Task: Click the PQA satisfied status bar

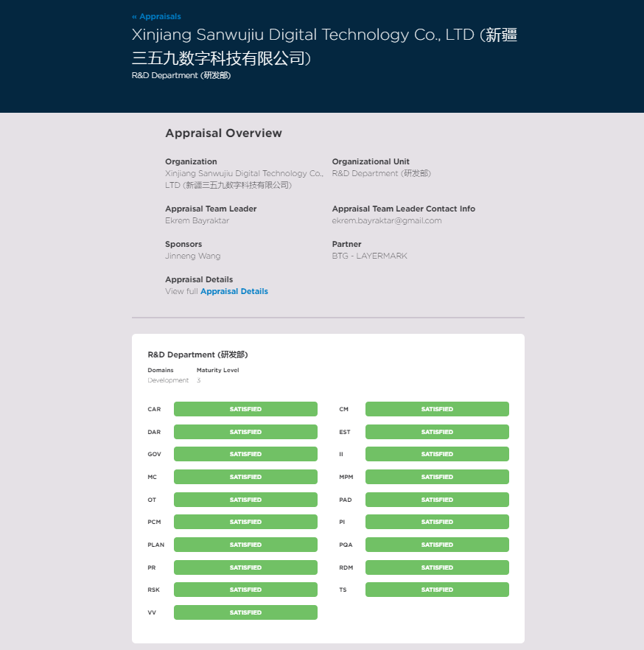Action: 437,545
